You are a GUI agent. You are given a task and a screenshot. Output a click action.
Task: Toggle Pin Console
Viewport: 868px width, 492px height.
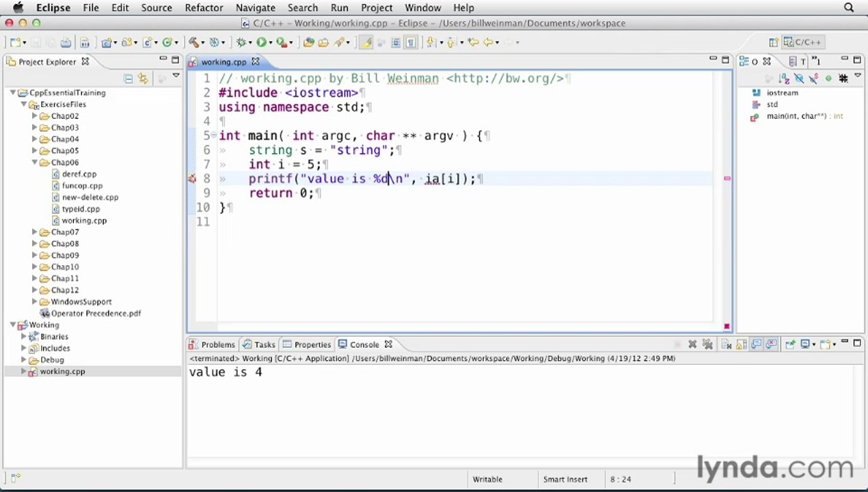[x=790, y=344]
